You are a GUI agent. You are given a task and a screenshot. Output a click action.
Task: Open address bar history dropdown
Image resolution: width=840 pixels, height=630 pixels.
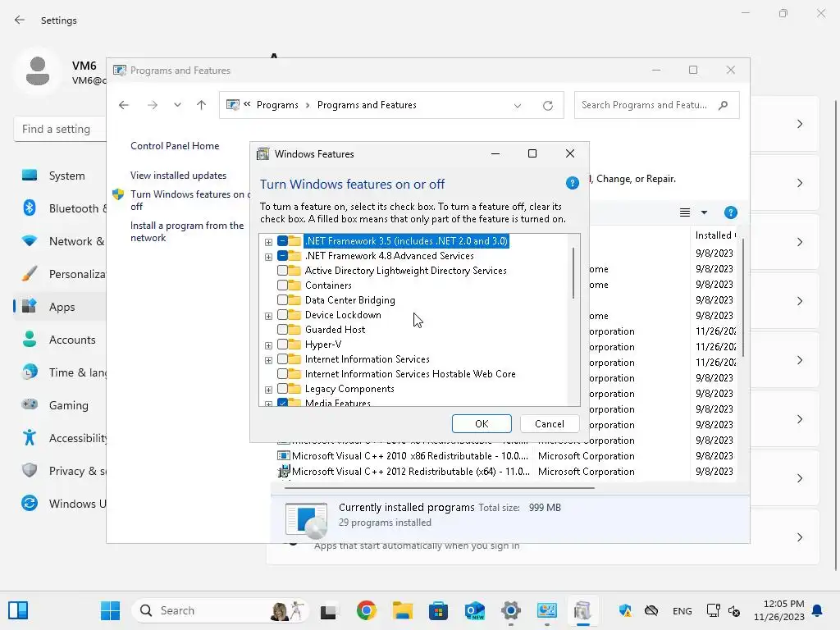pos(518,106)
